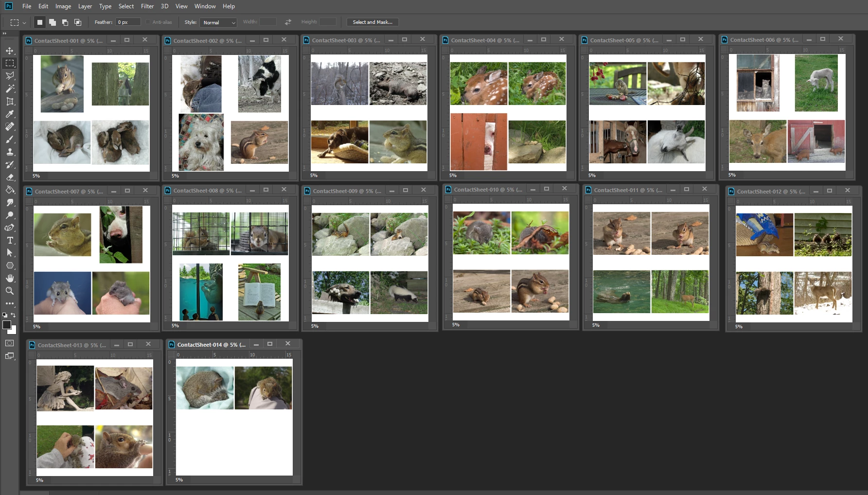Select the Polygonal Lasso tool
The height and width of the screenshot is (495, 868).
(10, 76)
